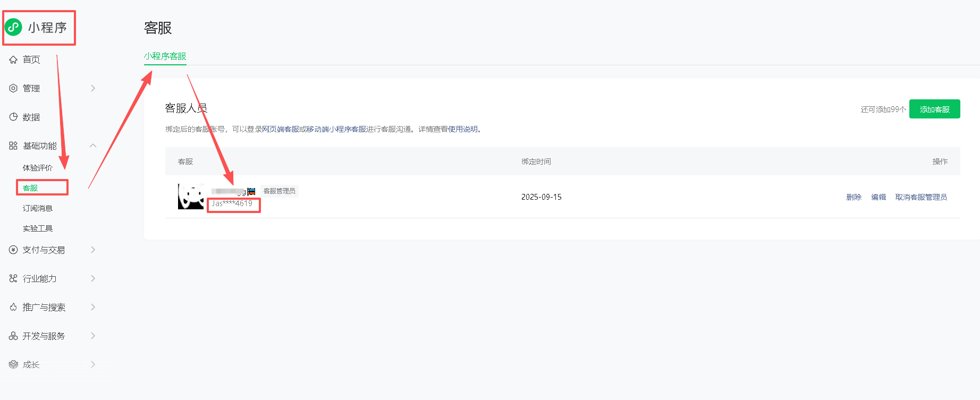The width and height of the screenshot is (980, 400).
Task: Expand the 管理 menu chevron
Action: (93, 88)
